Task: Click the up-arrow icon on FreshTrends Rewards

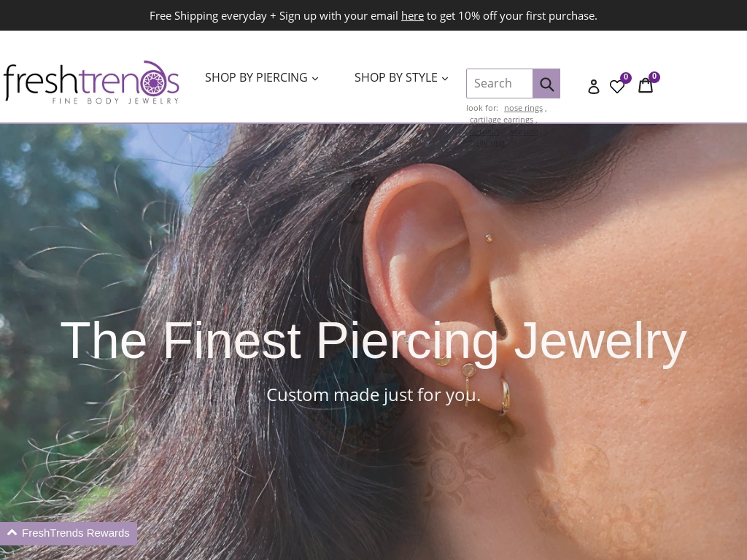Action: pyautogui.click(x=12, y=532)
